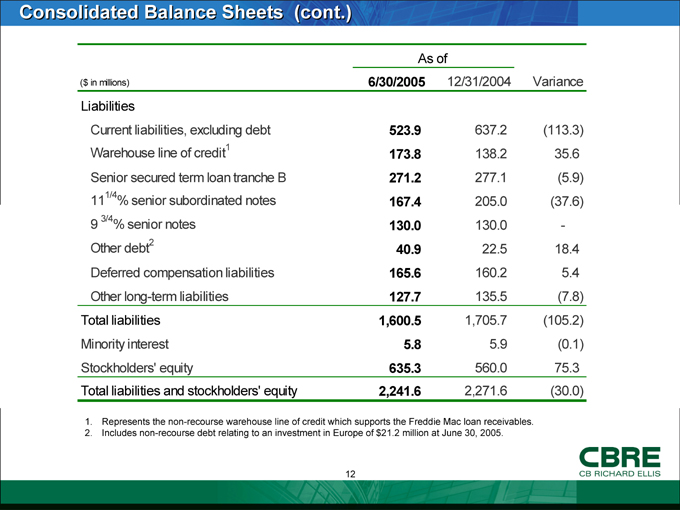This screenshot has height=510, width=680.
Task: Select the 6/30/2005 column header
Action: tap(396, 80)
